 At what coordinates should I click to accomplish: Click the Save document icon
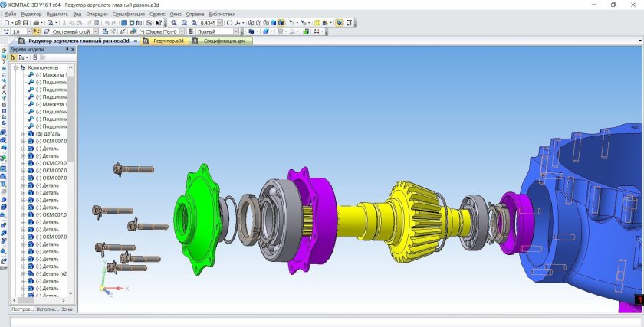tap(25, 23)
